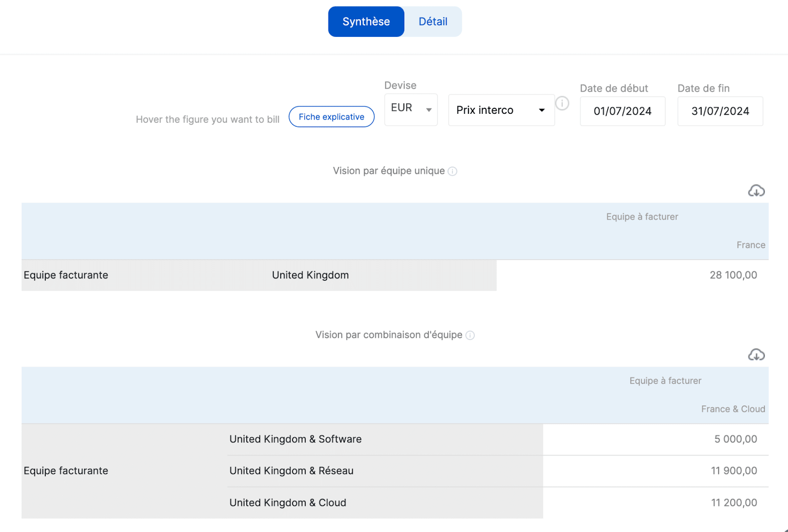Select the 11 200,00 amount cell
This screenshot has width=788, height=532.
click(x=734, y=503)
